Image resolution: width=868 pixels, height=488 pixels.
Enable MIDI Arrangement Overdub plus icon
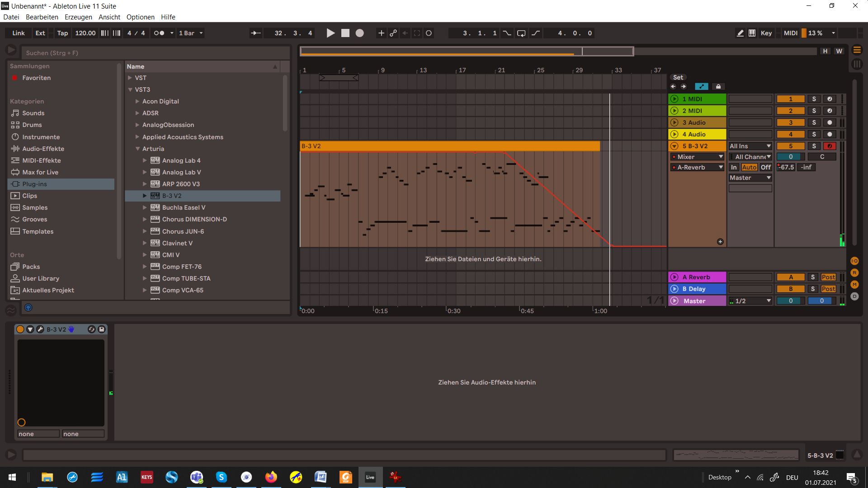pyautogui.click(x=381, y=33)
